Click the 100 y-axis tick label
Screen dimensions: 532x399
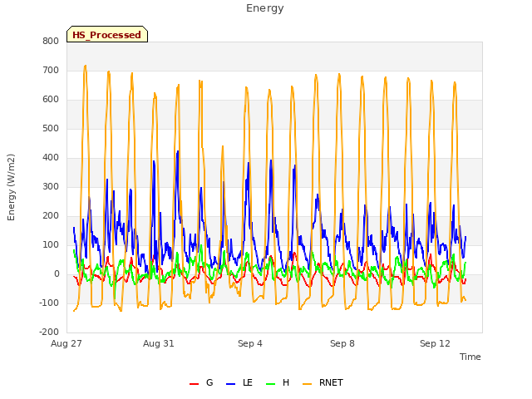(51, 245)
